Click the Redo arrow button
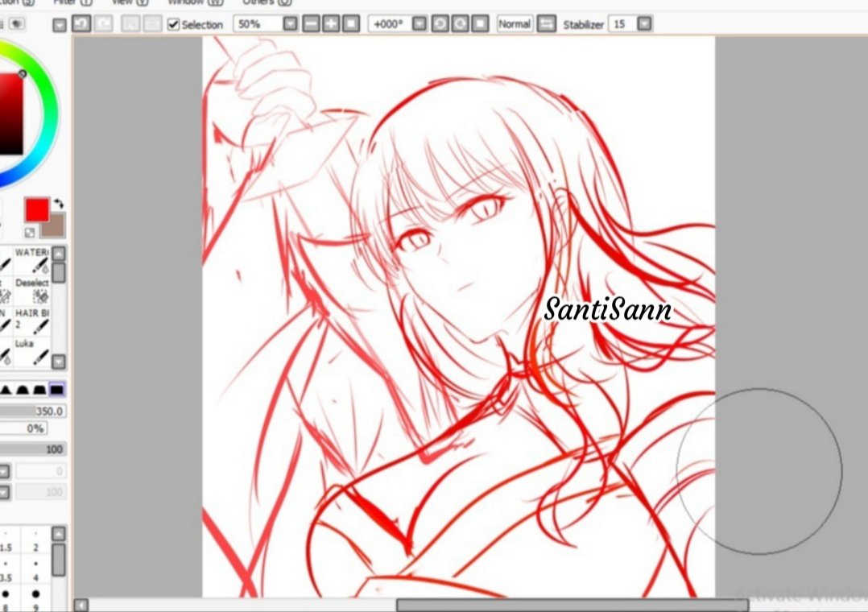The image size is (868, 612). tap(104, 24)
